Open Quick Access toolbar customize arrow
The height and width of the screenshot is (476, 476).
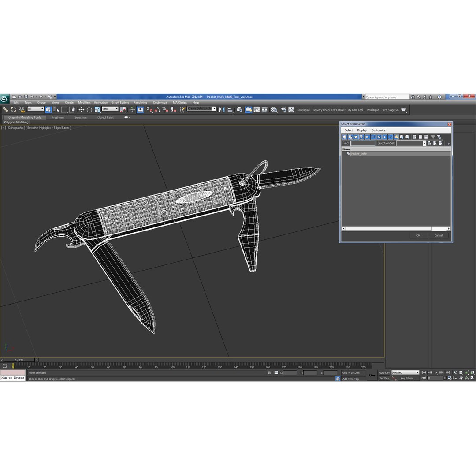pos(55,97)
